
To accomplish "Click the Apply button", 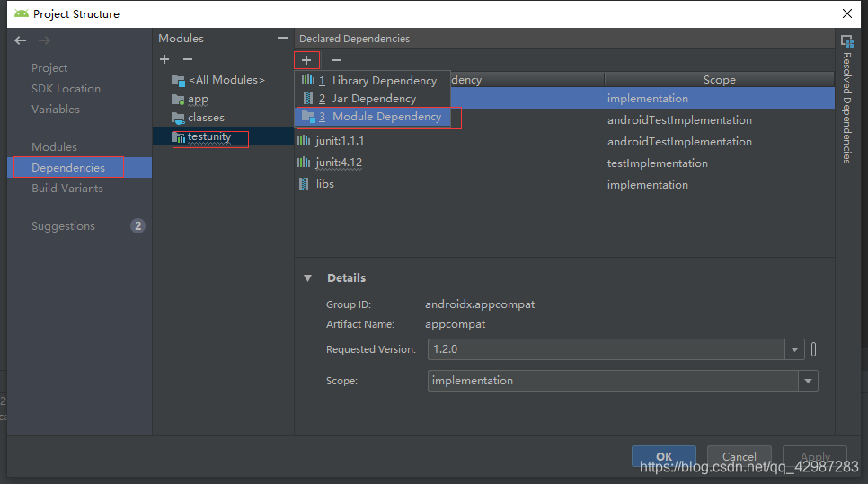I will pyautogui.click(x=815, y=456).
